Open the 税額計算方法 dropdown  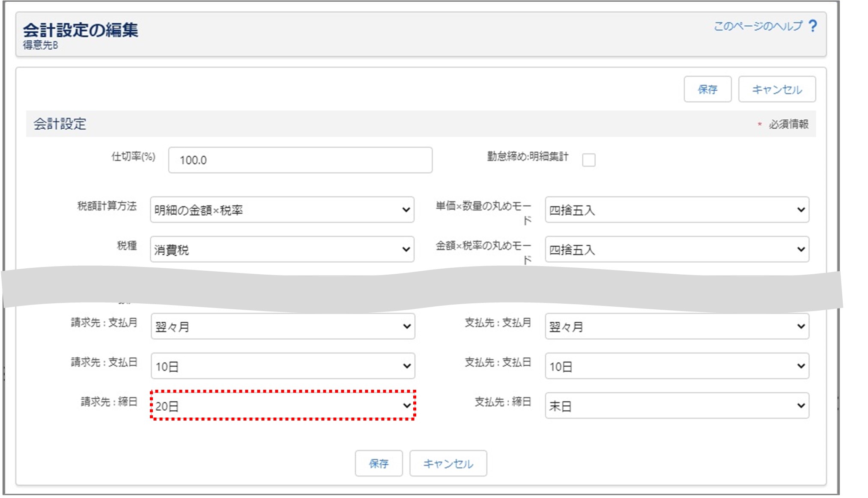tap(282, 210)
